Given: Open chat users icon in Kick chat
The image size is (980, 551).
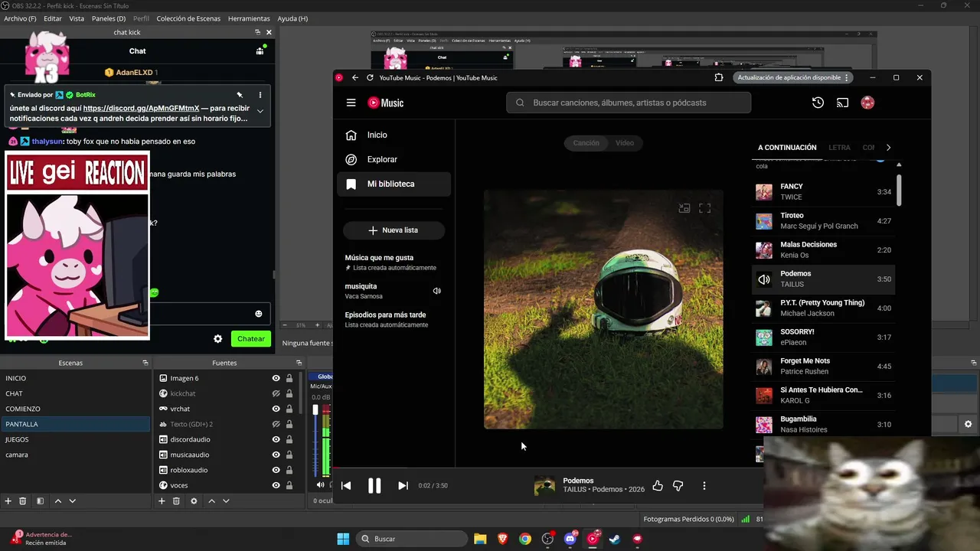Looking at the screenshot, I should [x=260, y=51].
